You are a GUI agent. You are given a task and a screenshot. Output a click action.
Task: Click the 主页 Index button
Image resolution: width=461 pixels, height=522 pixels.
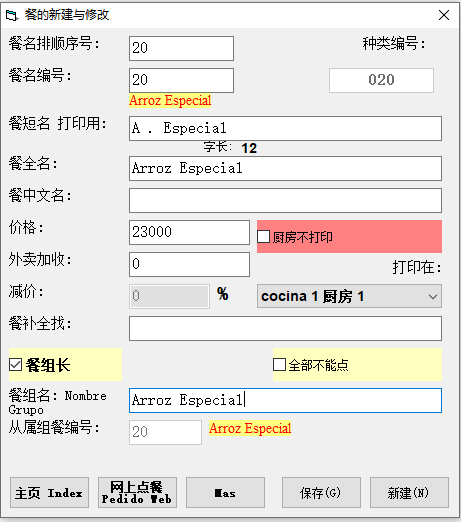tap(49, 492)
